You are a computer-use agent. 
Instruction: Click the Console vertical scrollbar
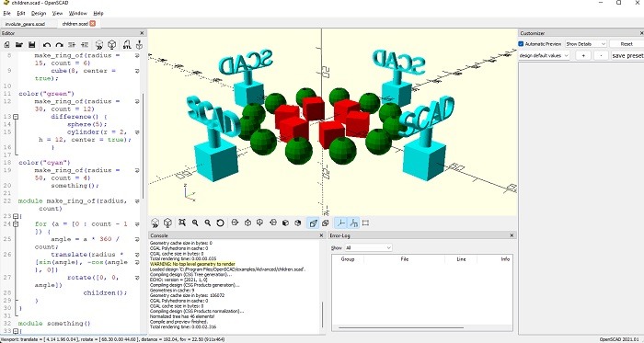click(x=322, y=315)
